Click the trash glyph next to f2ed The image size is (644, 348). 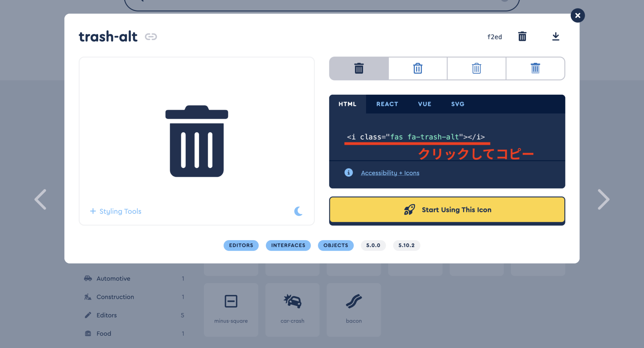[522, 36]
